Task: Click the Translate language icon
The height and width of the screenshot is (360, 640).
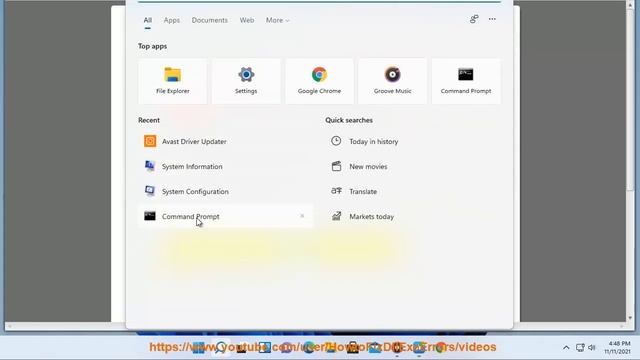Action: click(336, 191)
